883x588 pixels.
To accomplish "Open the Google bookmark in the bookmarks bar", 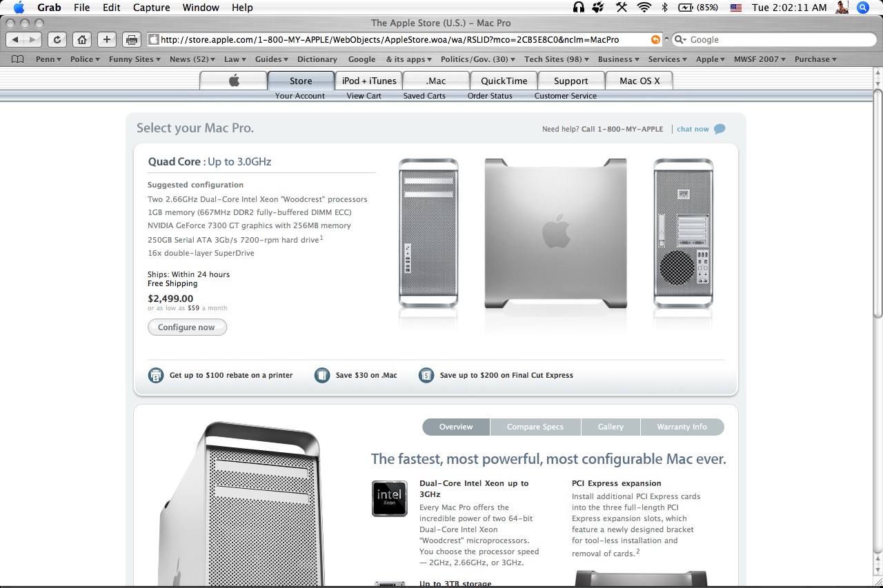I will tap(362, 59).
